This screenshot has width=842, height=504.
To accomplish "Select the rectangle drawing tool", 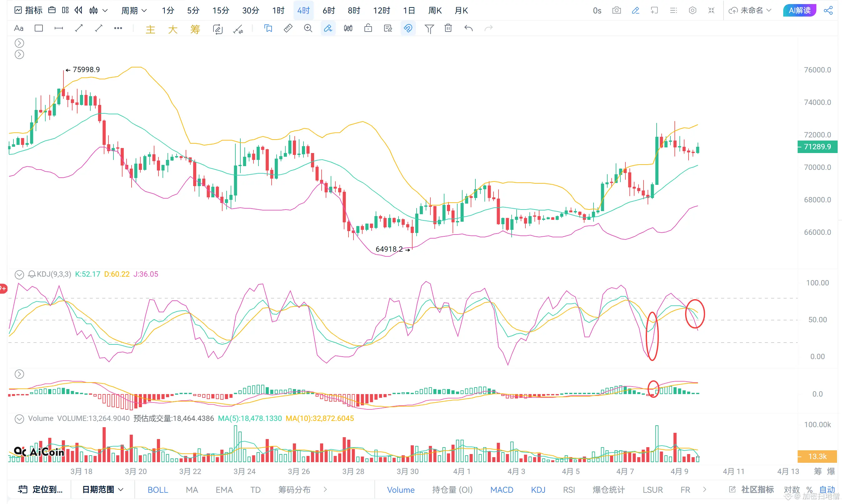I will pos(39,28).
